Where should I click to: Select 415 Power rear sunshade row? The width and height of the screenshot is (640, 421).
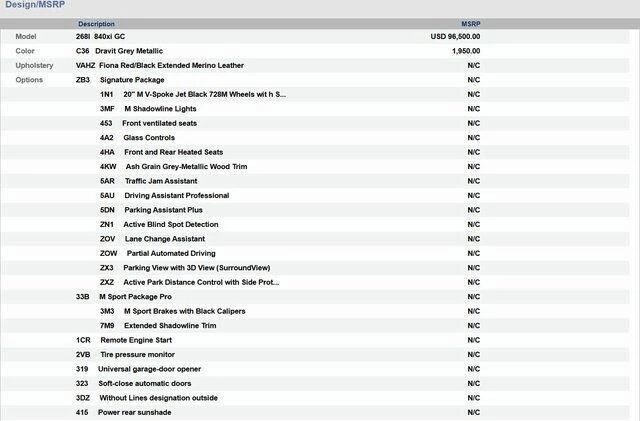point(135,412)
